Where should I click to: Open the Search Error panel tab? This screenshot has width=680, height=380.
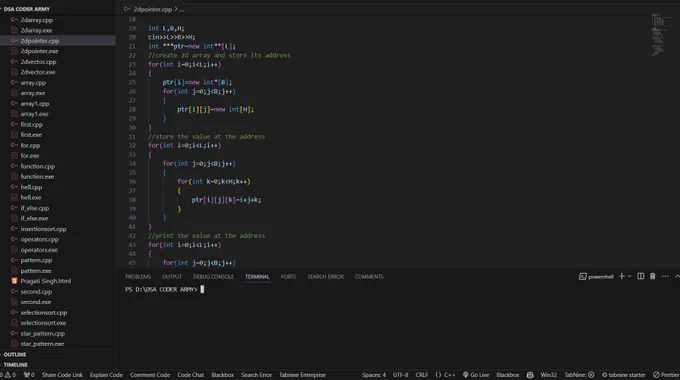pos(325,276)
